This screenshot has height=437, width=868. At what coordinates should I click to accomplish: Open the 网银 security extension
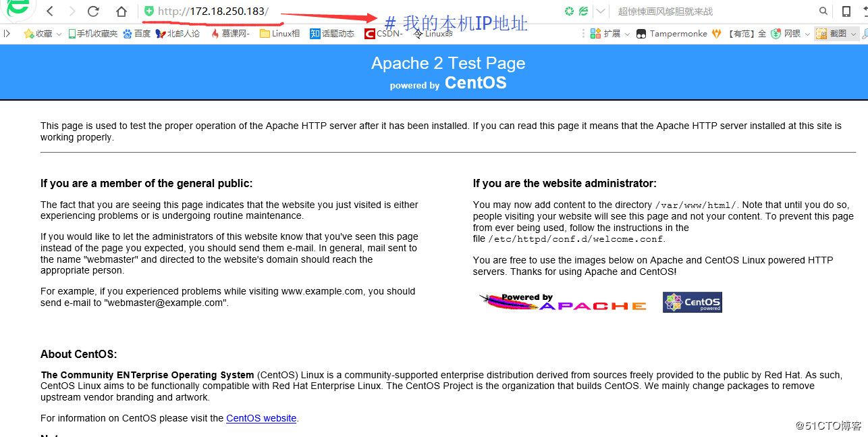[776, 33]
